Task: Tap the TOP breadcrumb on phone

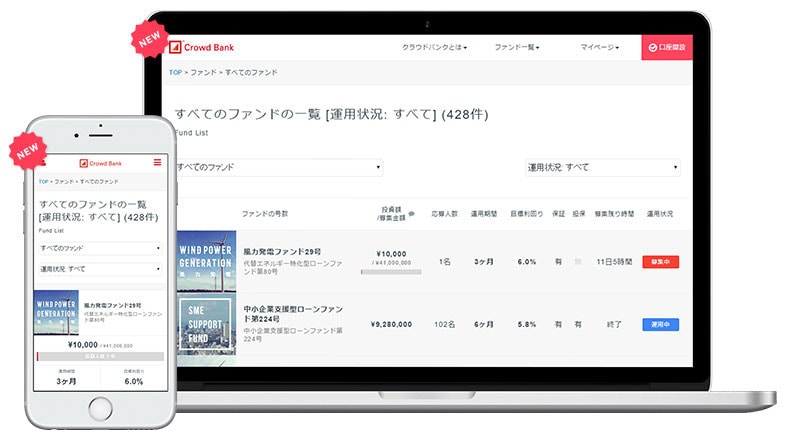Action: pyautogui.click(x=43, y=182)
